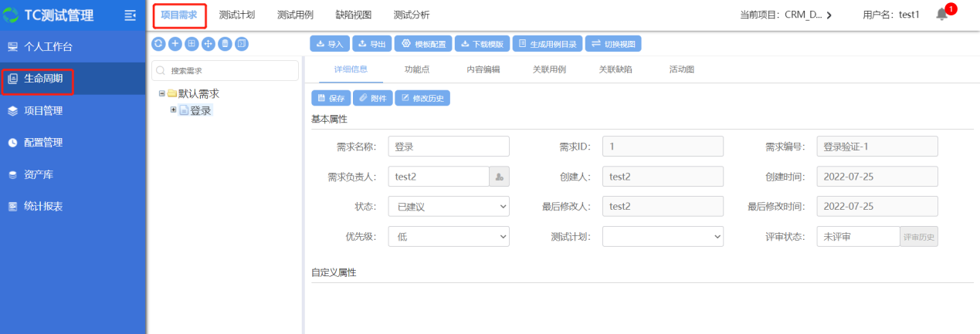Click the 最后修改时间 field showing 2022-07-25

pyautogui.click(x=877, y=207)
